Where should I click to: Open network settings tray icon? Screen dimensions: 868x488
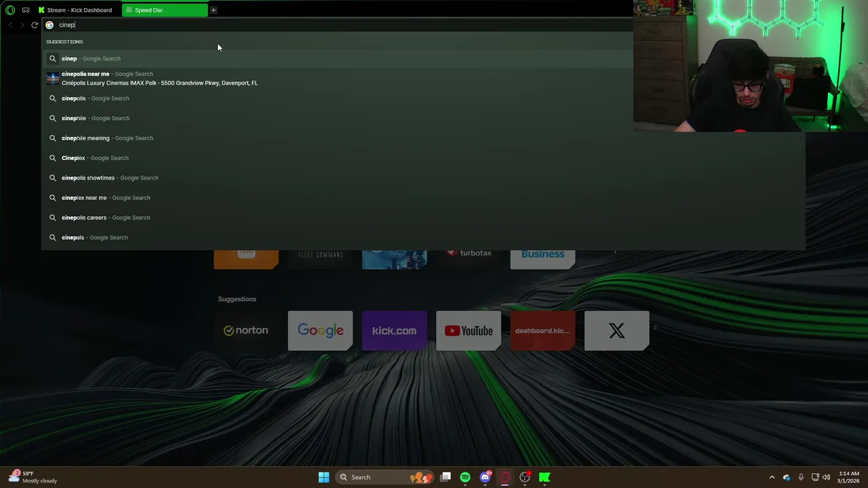click(x=815, y=477)
